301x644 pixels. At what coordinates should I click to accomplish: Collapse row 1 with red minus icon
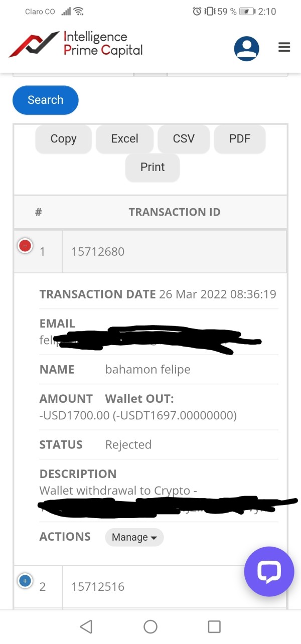tap(25, 246)
